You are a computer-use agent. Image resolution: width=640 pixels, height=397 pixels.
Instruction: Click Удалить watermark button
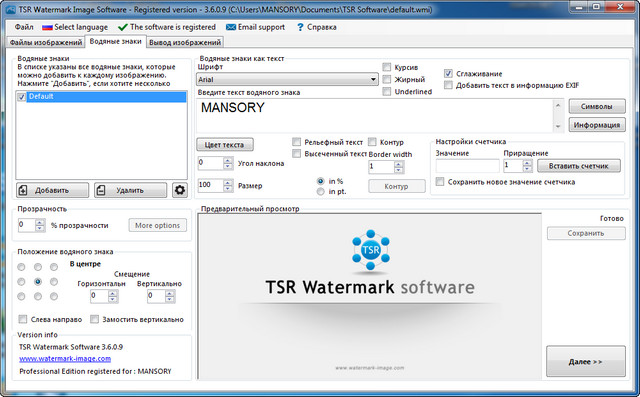131,190
